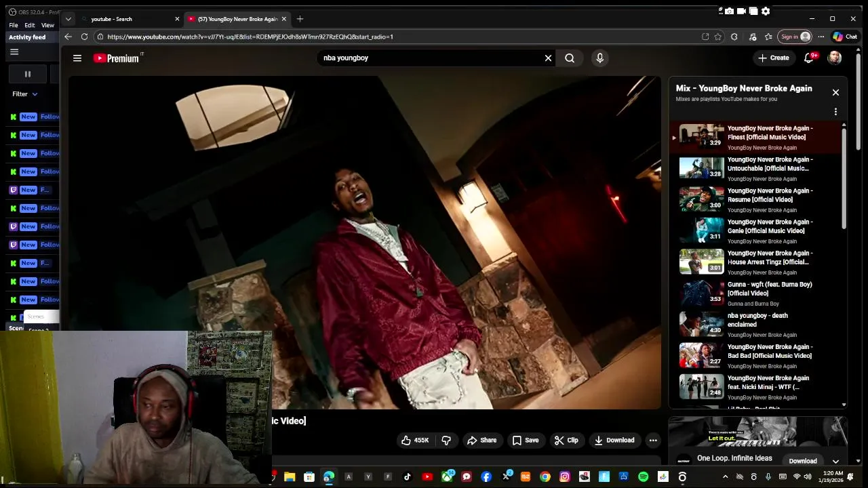The height and width of the screenshot is (488, 868).
Task: Open a new browser tab
Action: click(x=300, y=19)
